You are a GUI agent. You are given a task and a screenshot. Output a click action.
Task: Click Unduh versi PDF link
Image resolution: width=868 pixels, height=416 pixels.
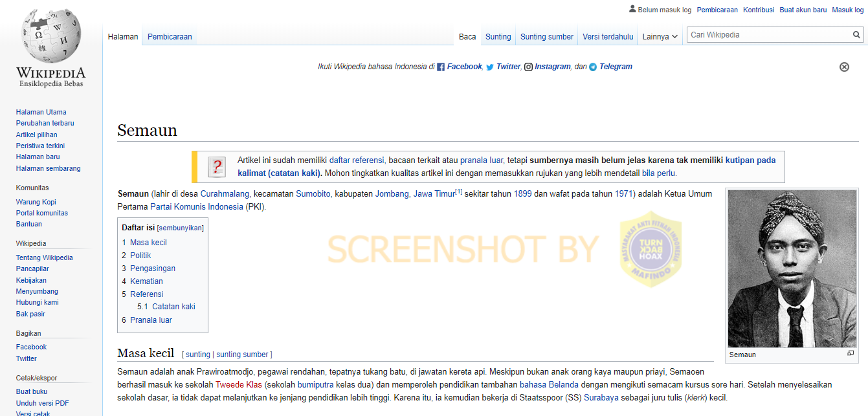[43, 403]
